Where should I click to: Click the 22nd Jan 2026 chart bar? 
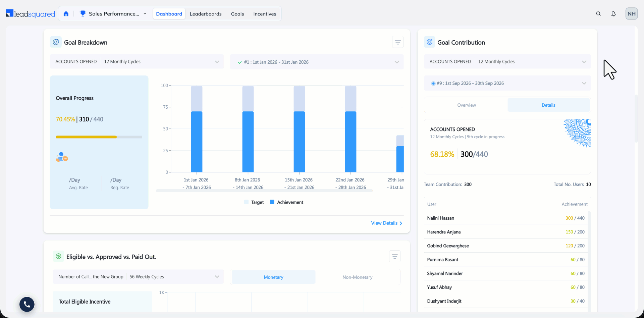click(351, 129)
